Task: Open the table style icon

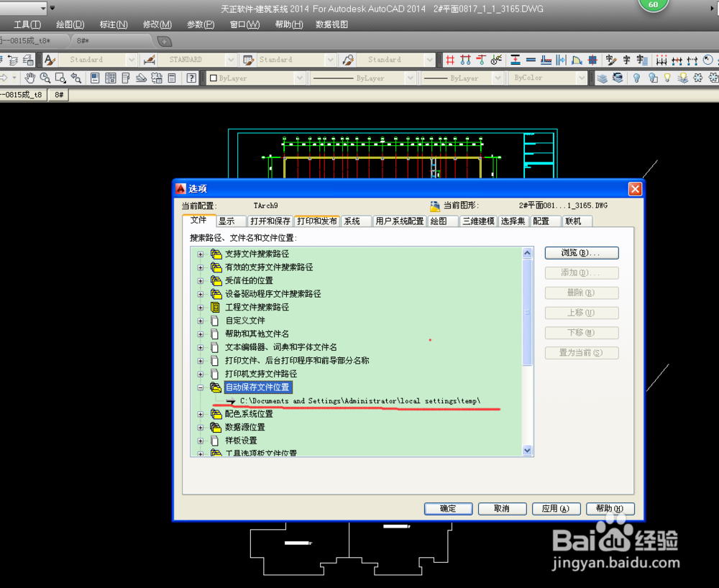Action: 249,60
